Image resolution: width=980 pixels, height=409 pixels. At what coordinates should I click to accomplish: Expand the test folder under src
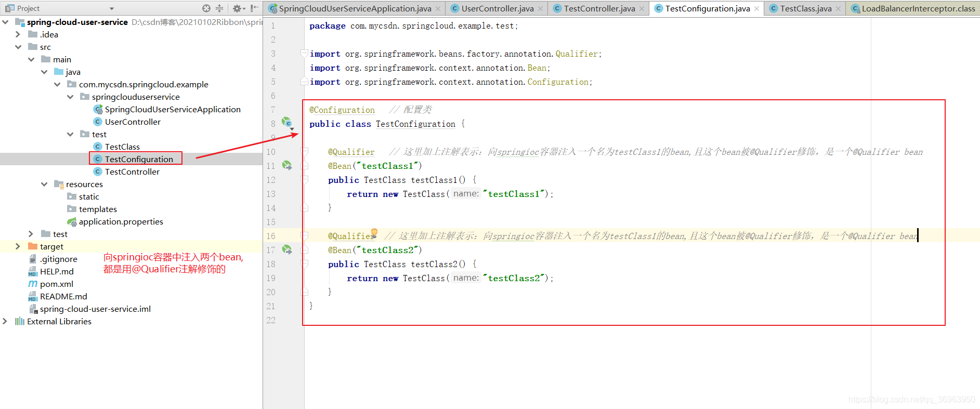point(31,234)
